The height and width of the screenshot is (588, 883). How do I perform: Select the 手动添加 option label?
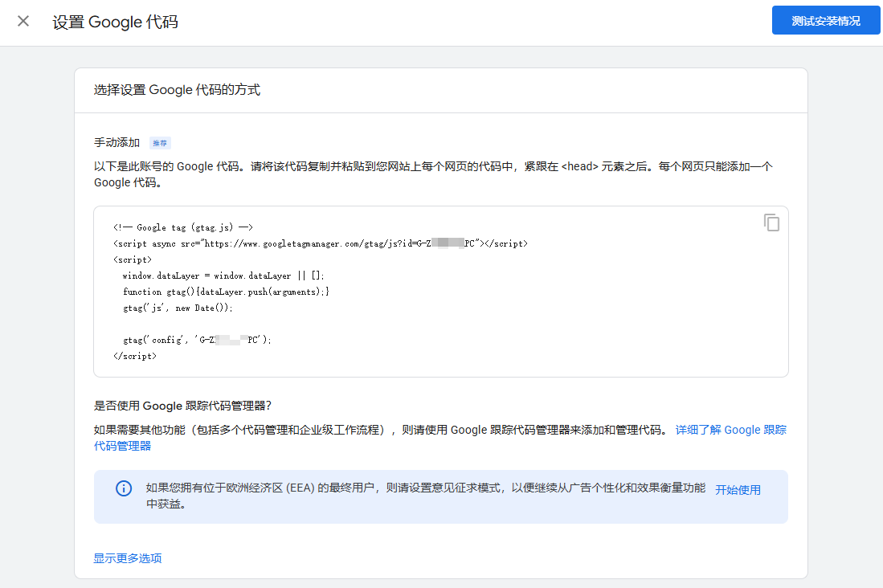tap(117, 143)
